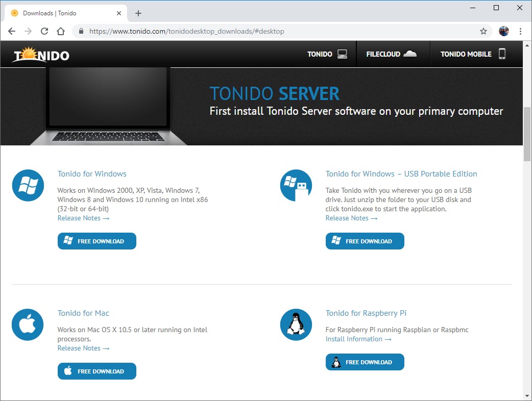Click the monitor icon beside TONIDO
The width and height of the screenshot is (532, 401).
342,54
